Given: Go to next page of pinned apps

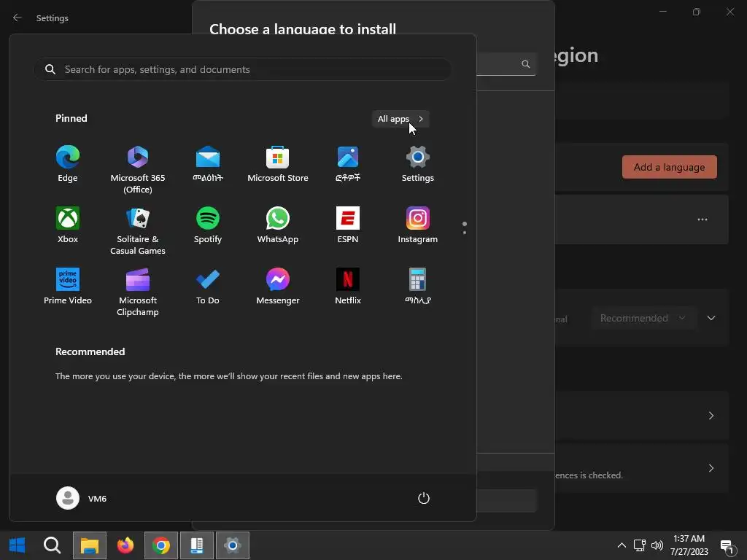Looking at the screenshot, I should (465, 232).
